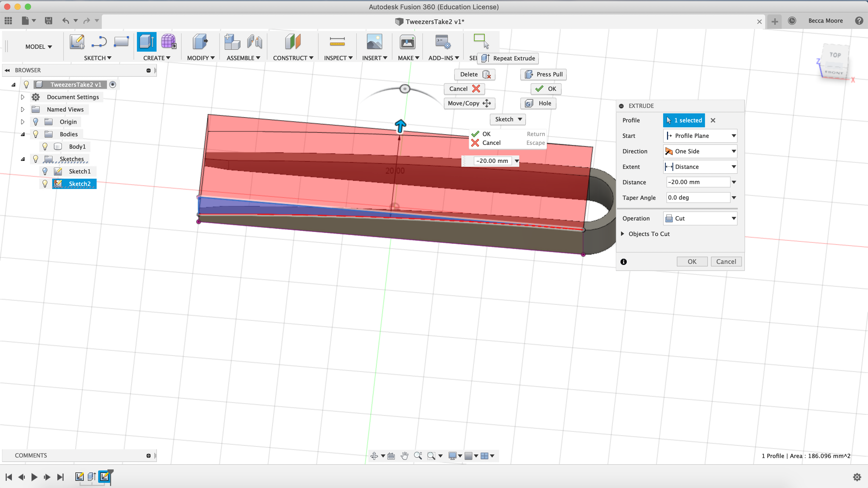Click OK in the Extrude dialog
The image size is (868, 488).
click(692, 262)
